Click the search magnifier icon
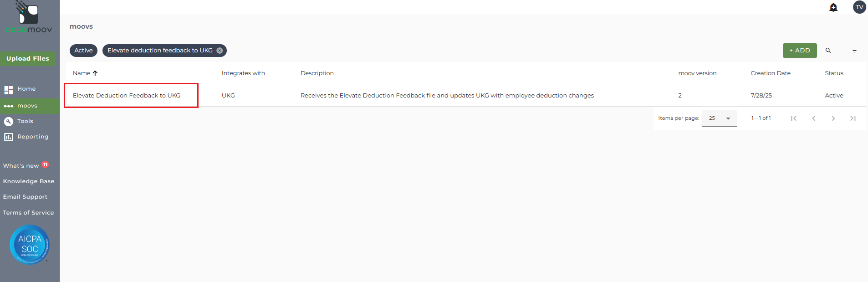 tap(828, 51)
